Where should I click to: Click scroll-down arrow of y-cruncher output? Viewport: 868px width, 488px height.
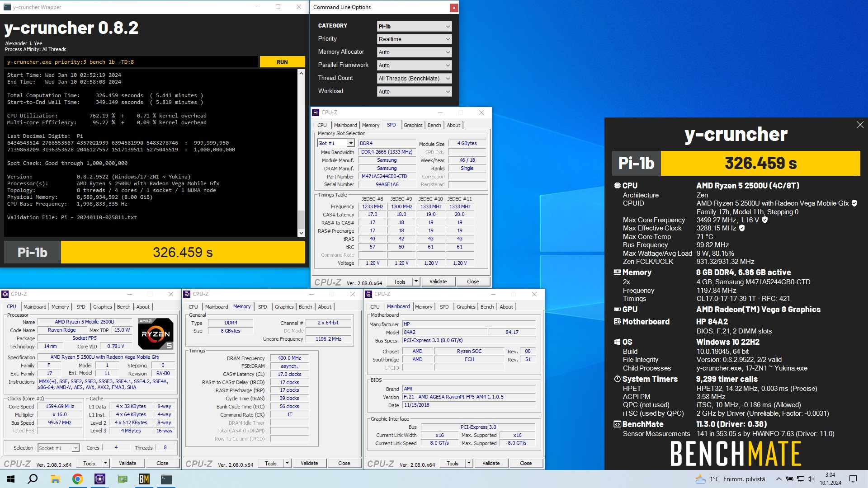tap(301, 233)
